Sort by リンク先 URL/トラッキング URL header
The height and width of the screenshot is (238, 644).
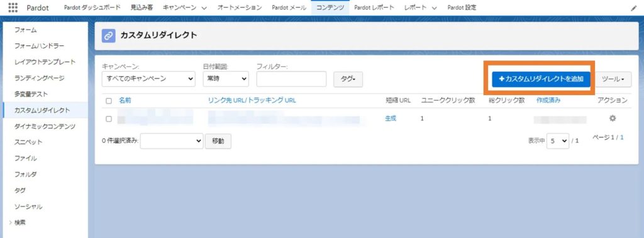point(252,100)
